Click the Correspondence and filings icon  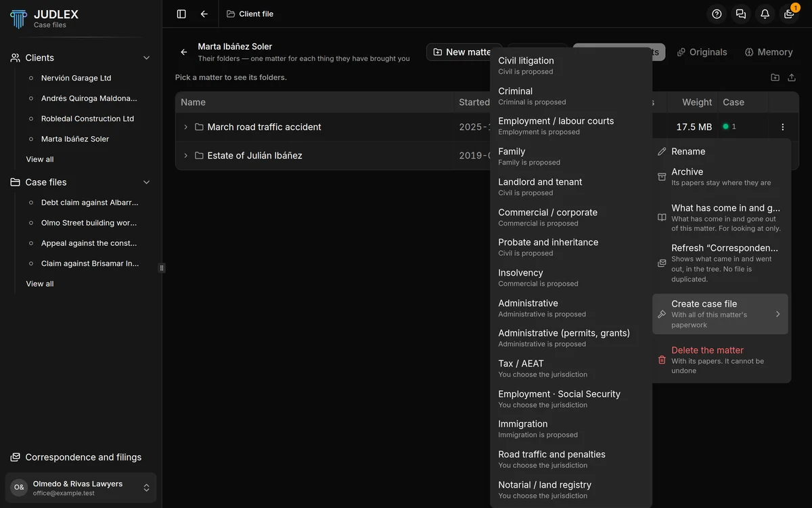click(x=15, y=457)
